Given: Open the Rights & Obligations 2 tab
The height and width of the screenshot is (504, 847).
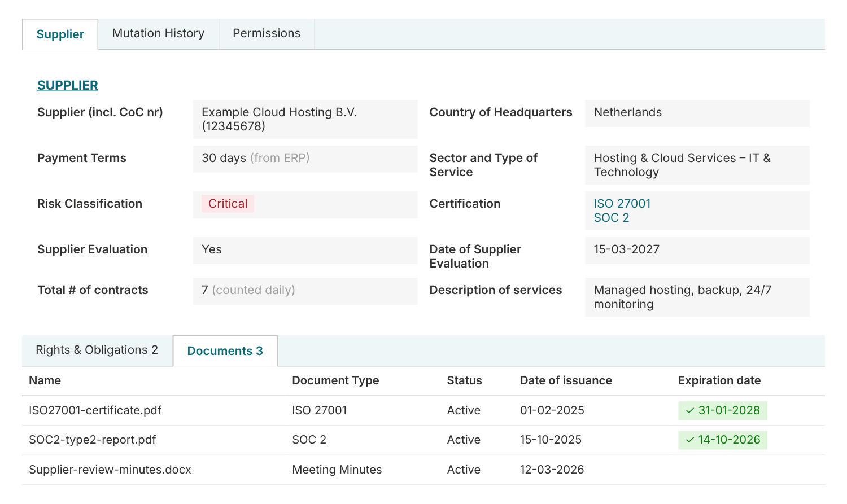Looking at the screenshot, I should coord(97,350).
